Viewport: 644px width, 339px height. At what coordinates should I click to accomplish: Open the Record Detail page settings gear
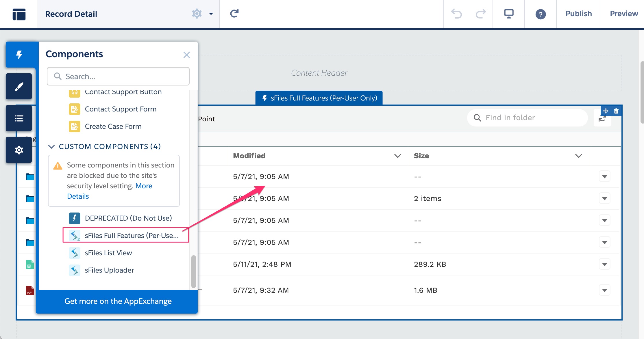(197, 14)
